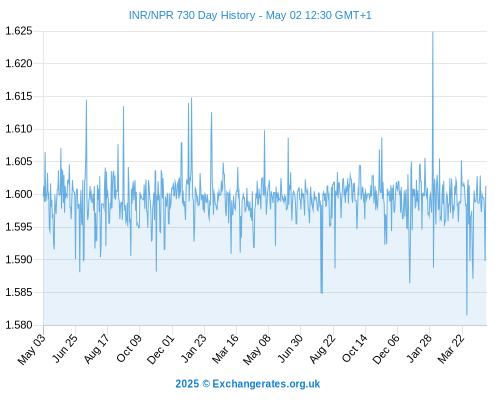Click the Mar 22 date label

pyautogui.click(x=451, y=348)
